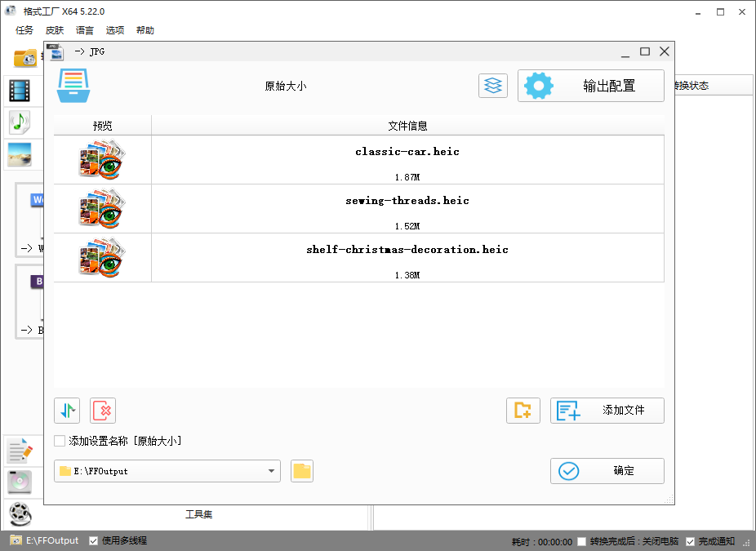
Task: Toggle 添加设置名称 [原始大小] checkbox
Action: (x=60, y=441)
